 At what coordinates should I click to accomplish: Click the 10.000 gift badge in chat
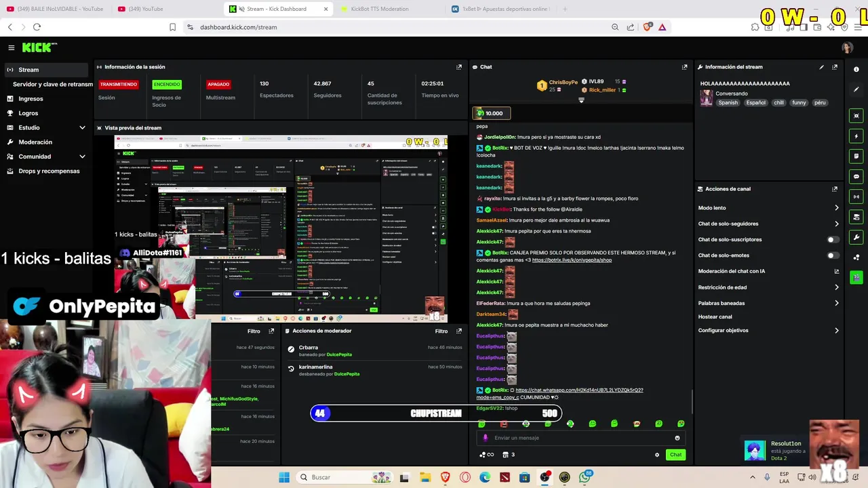tap(492, 113)
